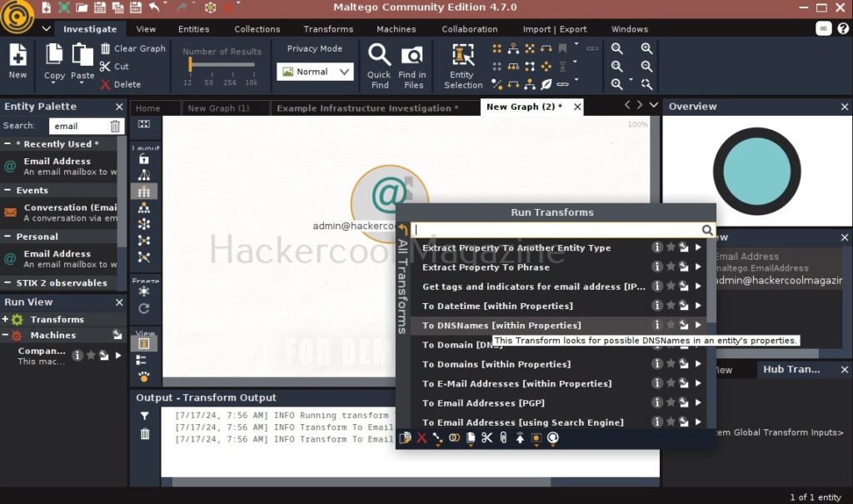Screen dimensions: 853x504
Task: Click merge rings icon in popup toolbar
Action: [x=454, y=437]
